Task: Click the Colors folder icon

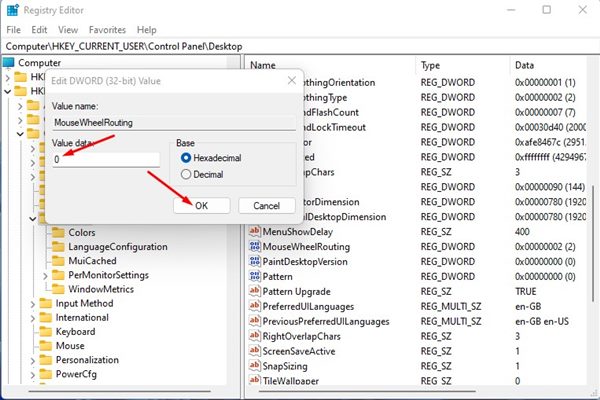Action: [x=58, y=232]
